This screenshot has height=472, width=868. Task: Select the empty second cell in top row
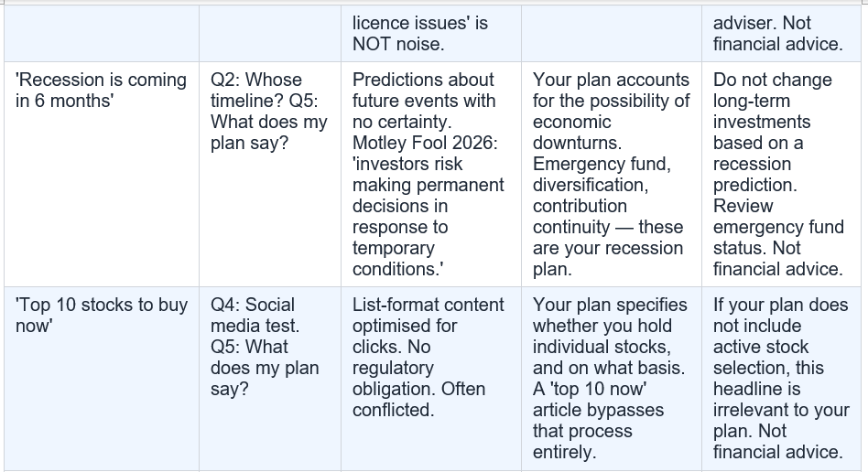(x=270, y=34)
